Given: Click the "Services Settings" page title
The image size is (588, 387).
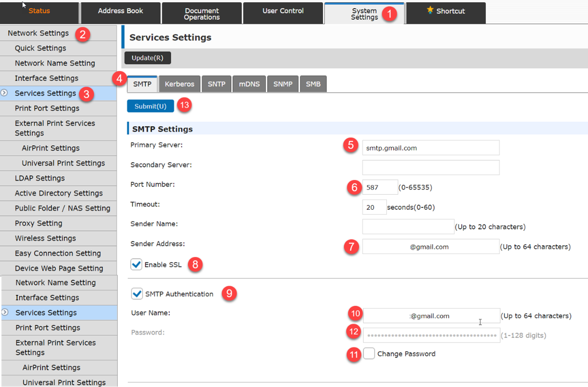Looking at the screenshot, I should [x=170, y=38].
